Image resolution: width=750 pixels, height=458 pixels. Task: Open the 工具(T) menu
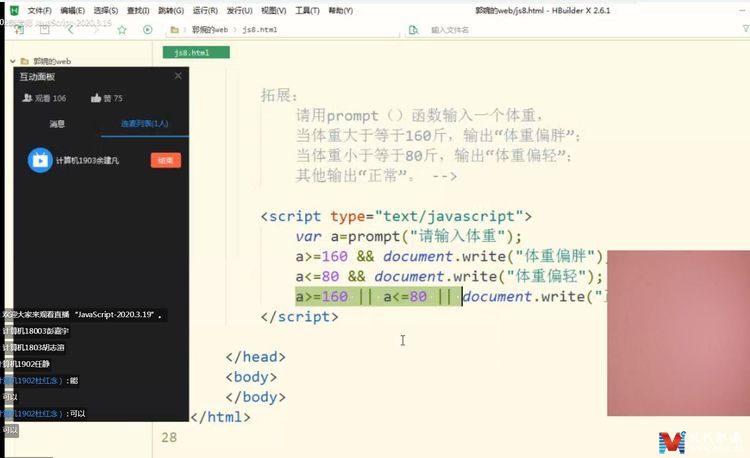coord(307,11)
